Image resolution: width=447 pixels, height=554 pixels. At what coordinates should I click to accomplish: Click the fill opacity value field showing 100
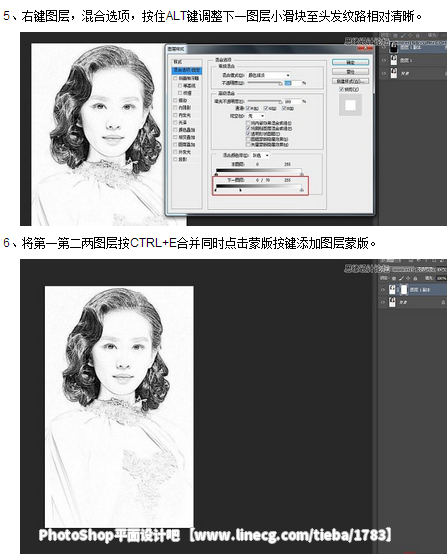(x=292, y=101)
